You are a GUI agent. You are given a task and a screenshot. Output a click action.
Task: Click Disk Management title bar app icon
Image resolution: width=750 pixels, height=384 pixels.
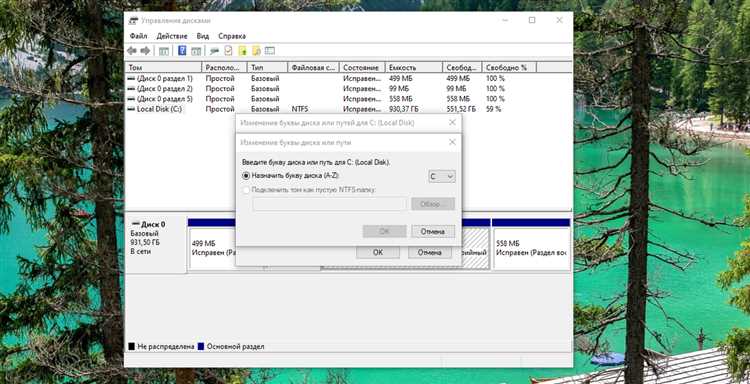coord(133,21)
